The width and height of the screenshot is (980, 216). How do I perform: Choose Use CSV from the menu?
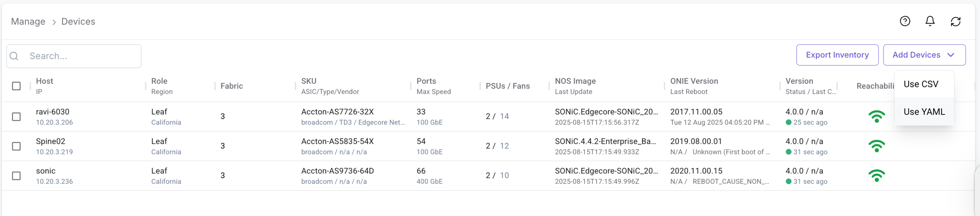[x=921, y=84]
